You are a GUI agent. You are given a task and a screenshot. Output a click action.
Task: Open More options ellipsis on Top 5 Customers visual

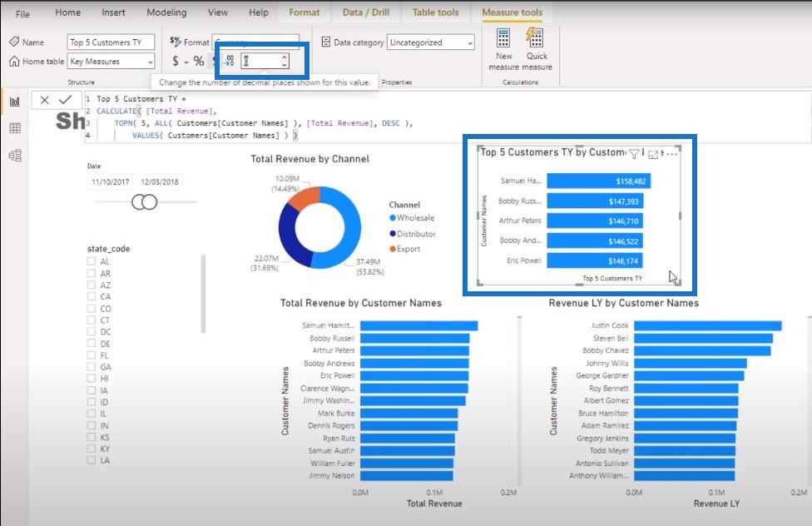click(671, 154)
